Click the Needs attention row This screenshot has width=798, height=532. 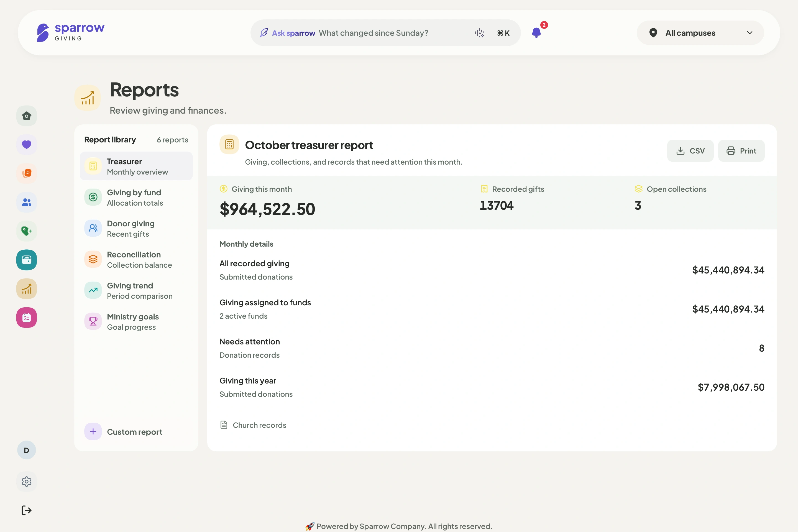click(492, 348)
